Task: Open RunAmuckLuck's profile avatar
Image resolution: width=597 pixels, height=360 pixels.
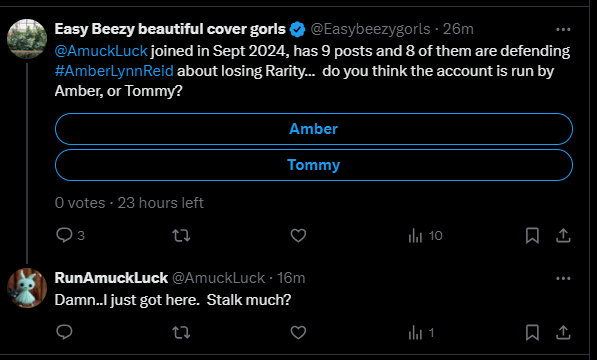Action: click(27, 288)
